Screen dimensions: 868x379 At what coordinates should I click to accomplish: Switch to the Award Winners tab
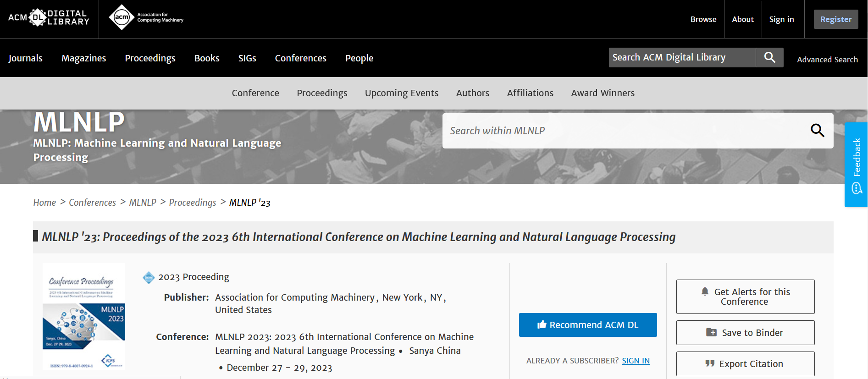pyautogui.click(x=603, y=93)
